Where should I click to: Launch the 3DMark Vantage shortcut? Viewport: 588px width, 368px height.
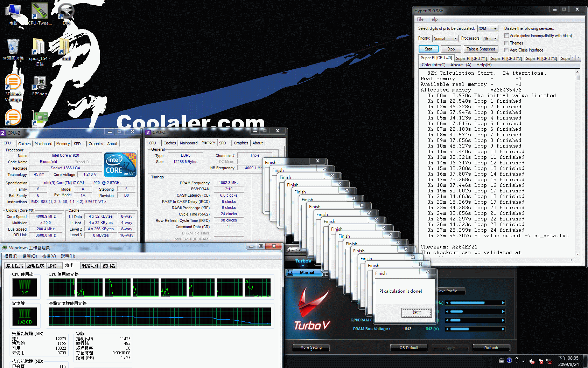click(x=13, y=88)
